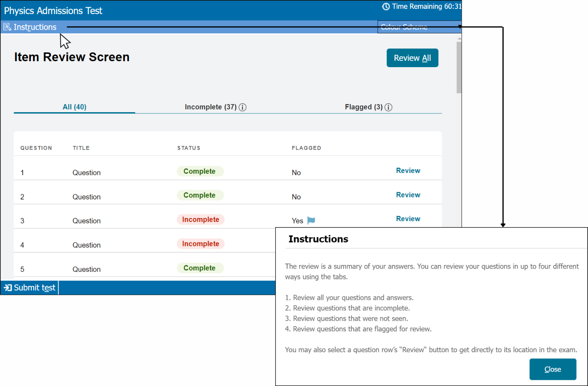Click the clock icon beside Time Remaining
This screenshot has width=588, height=386.
385,6
